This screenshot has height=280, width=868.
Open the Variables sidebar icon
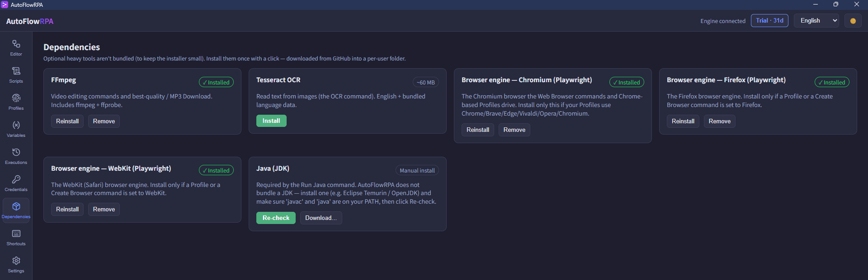coord(16,125)
